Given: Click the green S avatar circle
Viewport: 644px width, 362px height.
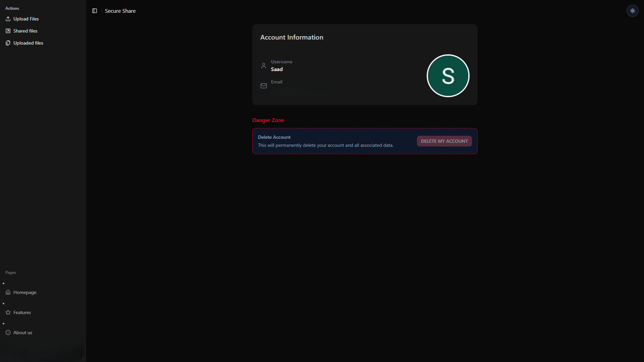Looking at the screenshot, I should click(448, 76).
